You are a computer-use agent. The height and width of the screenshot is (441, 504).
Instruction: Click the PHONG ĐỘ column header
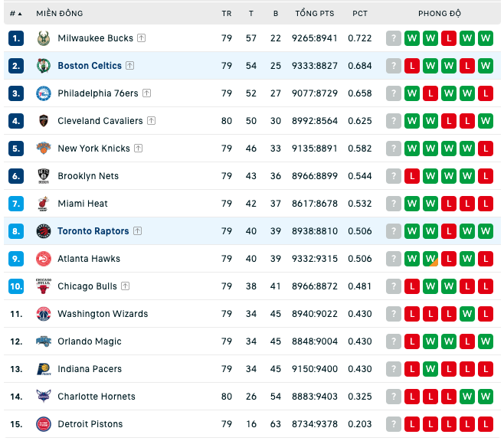coord(440,14)
